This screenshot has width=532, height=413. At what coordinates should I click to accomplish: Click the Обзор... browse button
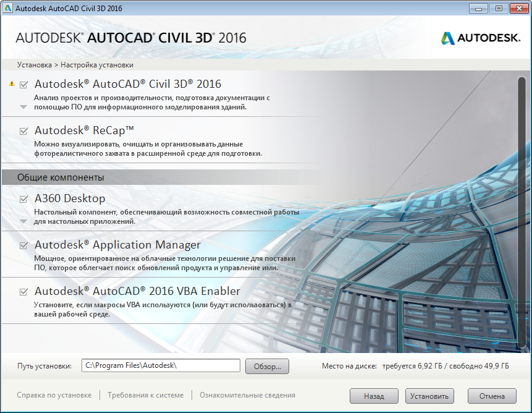pos(267,367)
